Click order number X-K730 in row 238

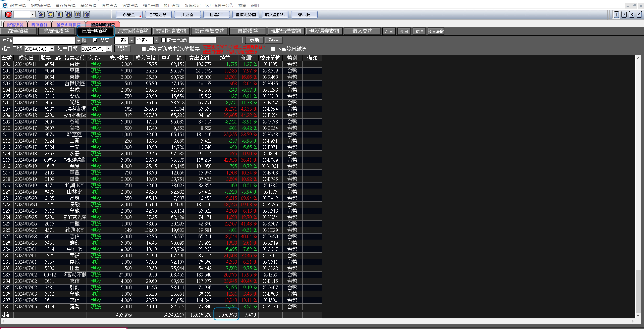[270, 307]
